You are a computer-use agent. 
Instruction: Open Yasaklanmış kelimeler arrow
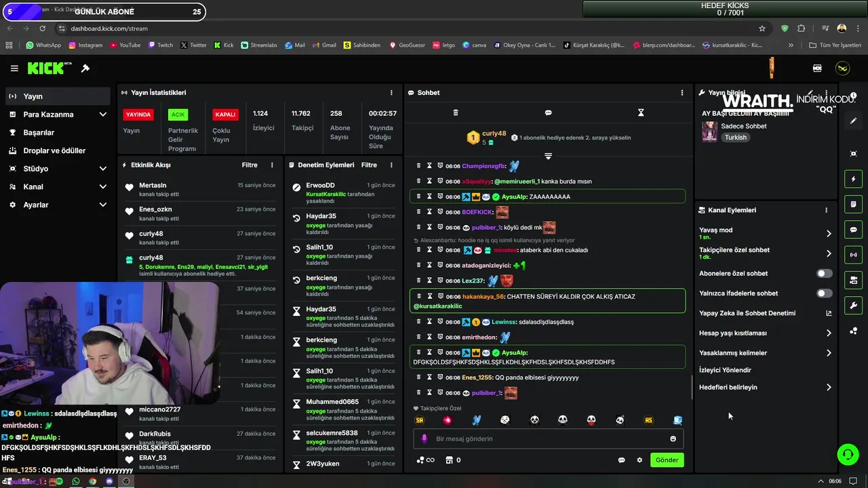[x=829, y=353]
